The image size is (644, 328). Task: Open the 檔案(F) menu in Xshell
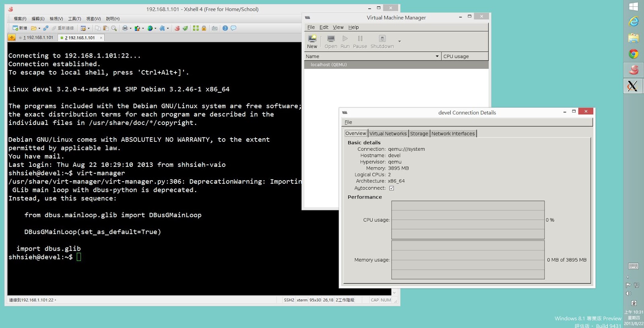click(x=20, y=19)
